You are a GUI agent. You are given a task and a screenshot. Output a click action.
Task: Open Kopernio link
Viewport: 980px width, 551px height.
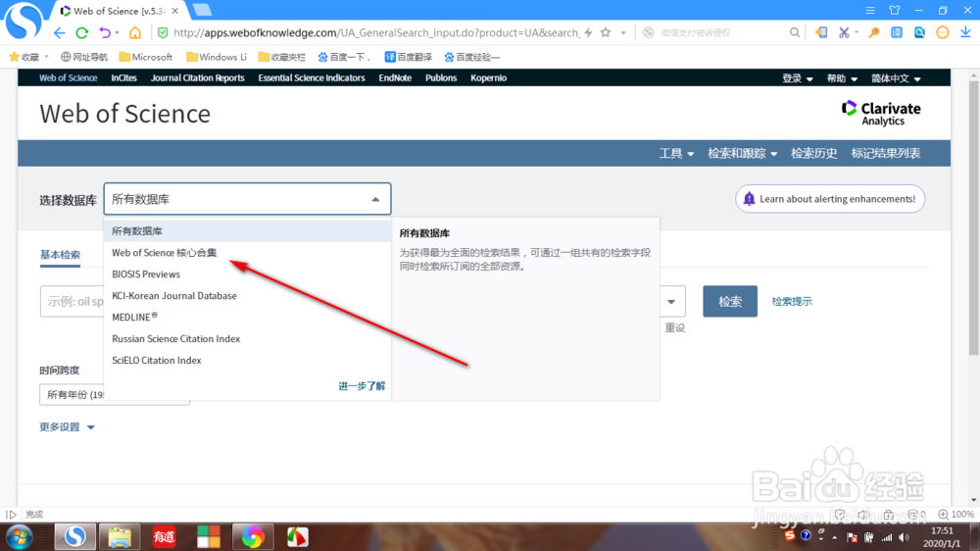coord(488,78)
